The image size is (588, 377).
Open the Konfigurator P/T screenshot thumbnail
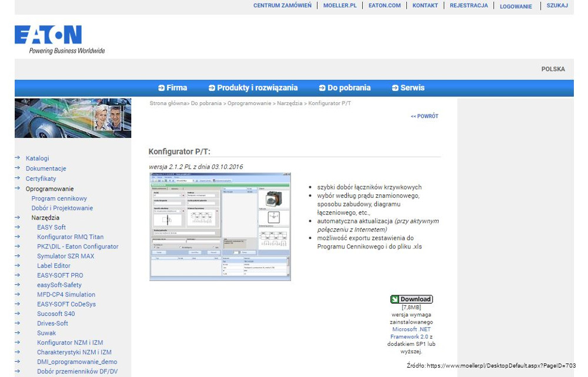(x=220, y=226)
